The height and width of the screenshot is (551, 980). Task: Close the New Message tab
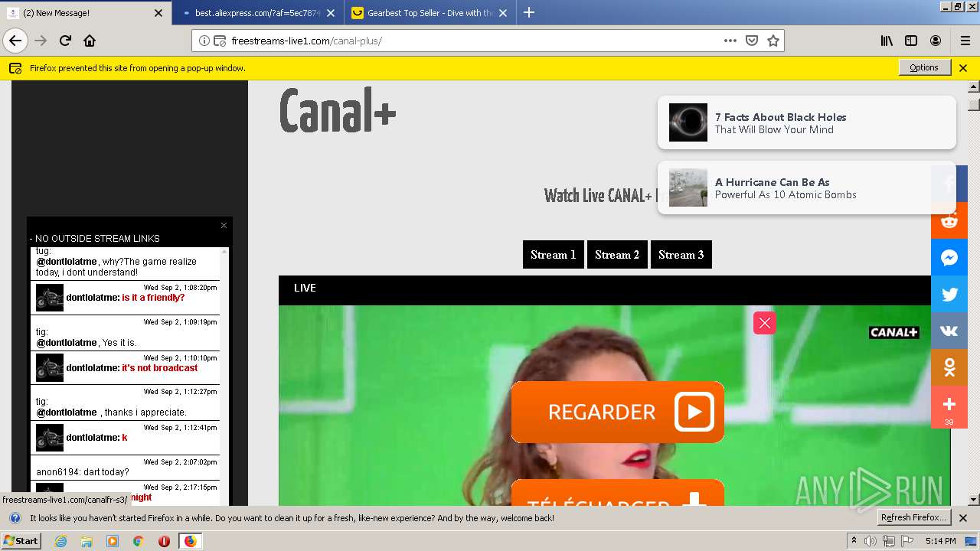pos(158,13)
